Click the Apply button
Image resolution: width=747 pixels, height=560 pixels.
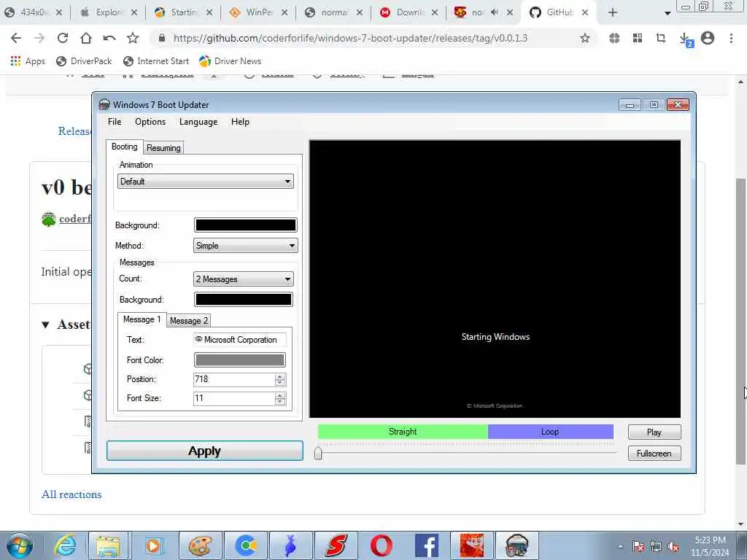[205, 451]
